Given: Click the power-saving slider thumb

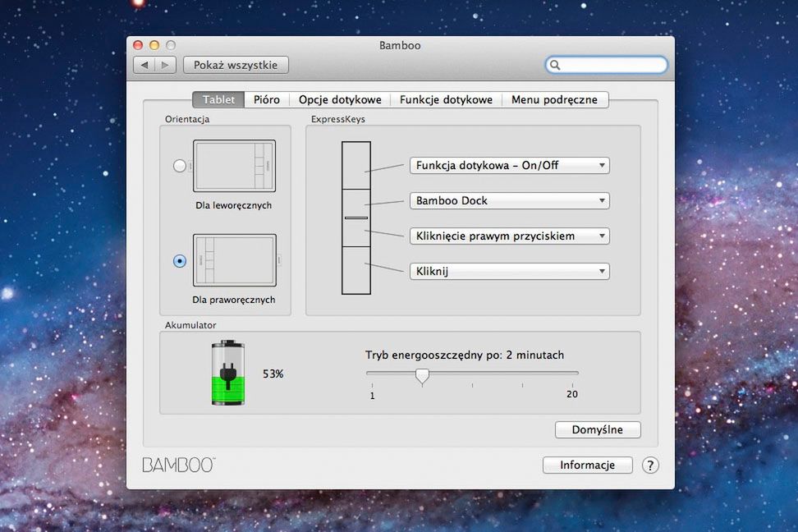Looking at the screenshot, I should [422, 376].
